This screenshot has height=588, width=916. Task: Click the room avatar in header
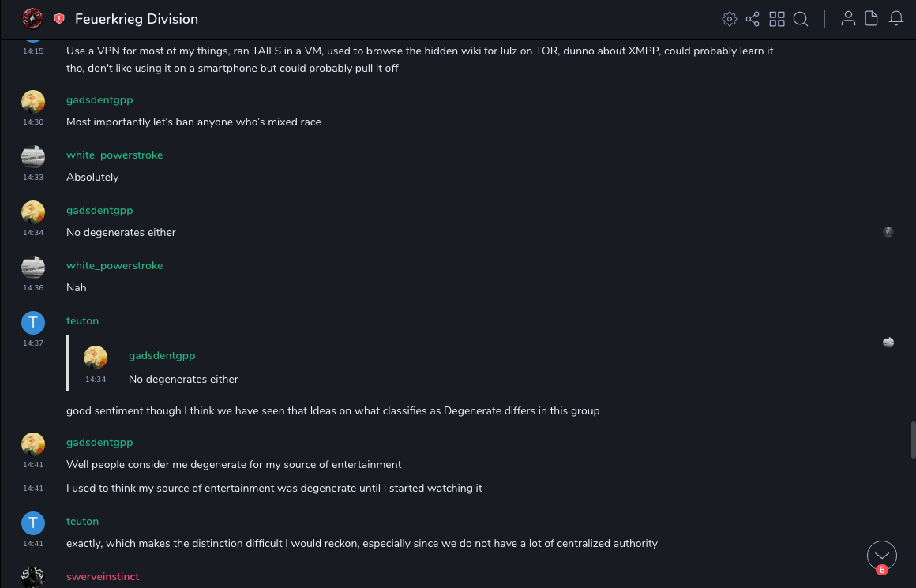click(x=32, y=18)
